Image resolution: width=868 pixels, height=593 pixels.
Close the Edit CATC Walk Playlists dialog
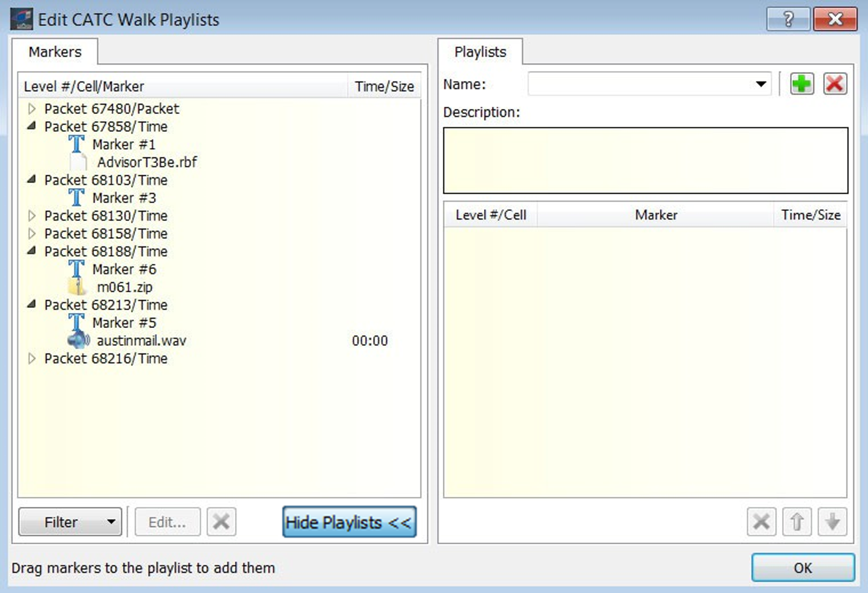point(835,19)
